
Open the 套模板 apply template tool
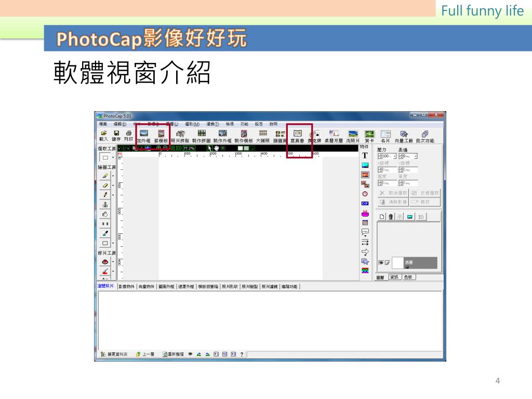161,137
